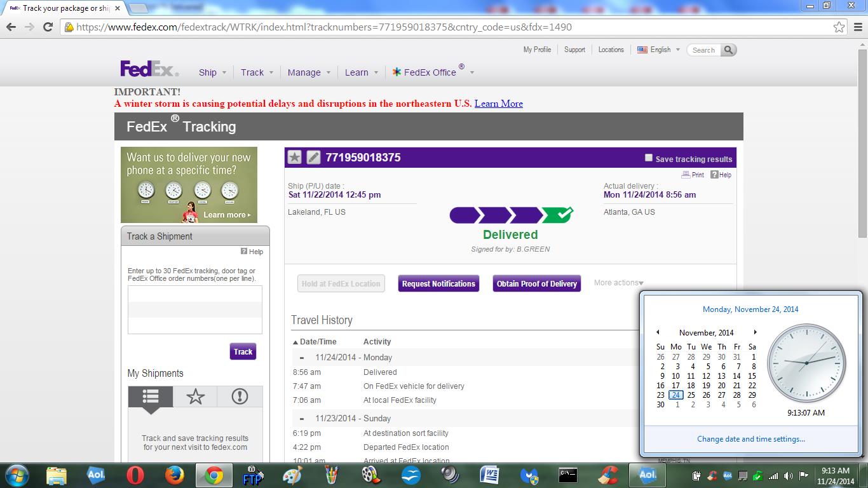Expand the Ship menu dropdown
Image resolution: width=868 pixels, height=488 pixels.
(212, 72)
